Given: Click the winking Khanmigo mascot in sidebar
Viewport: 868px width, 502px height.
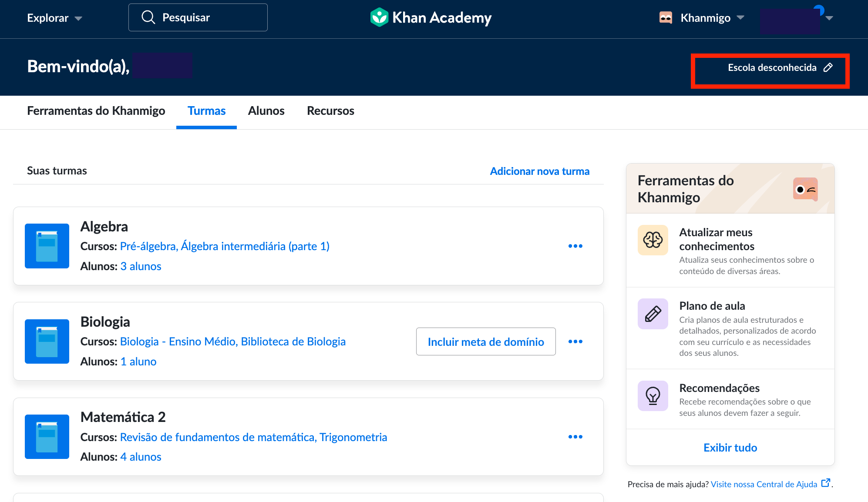Looking at the screenshot, I should (805, 189).
